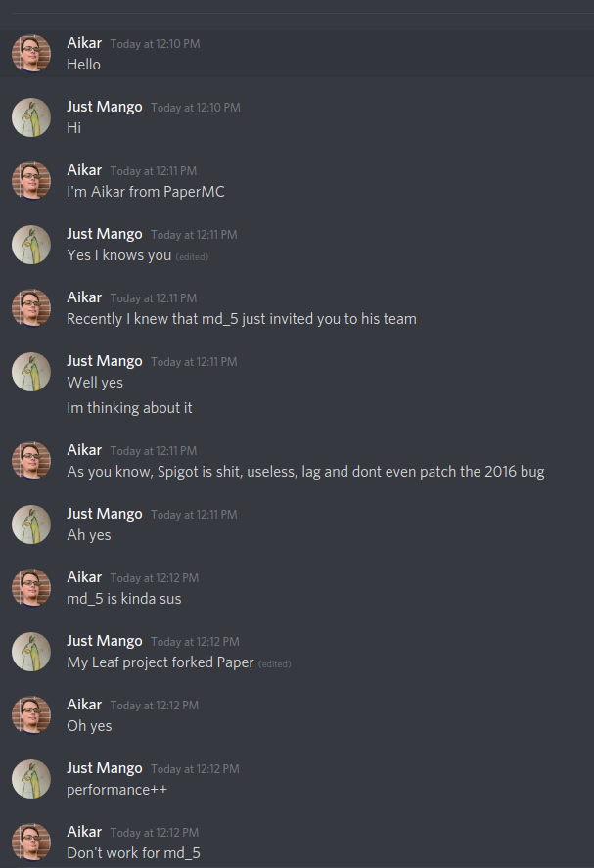The image size is (594, 868).
Task: Click Just Mango's avatar beside "performance++"
Action: [31, 779]
